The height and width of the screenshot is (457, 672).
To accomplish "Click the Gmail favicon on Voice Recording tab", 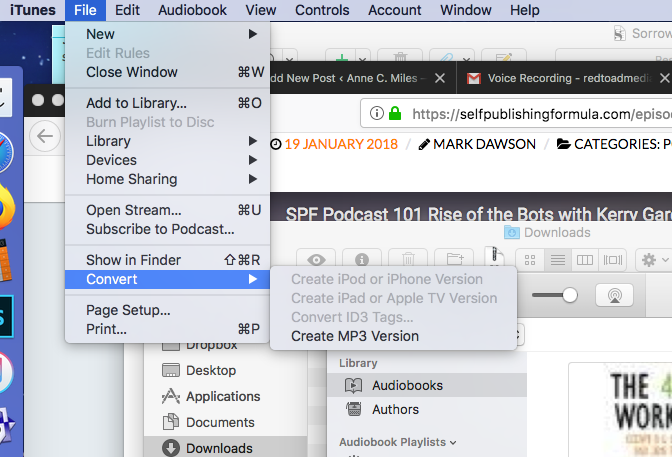I will (x=473, y=78).
